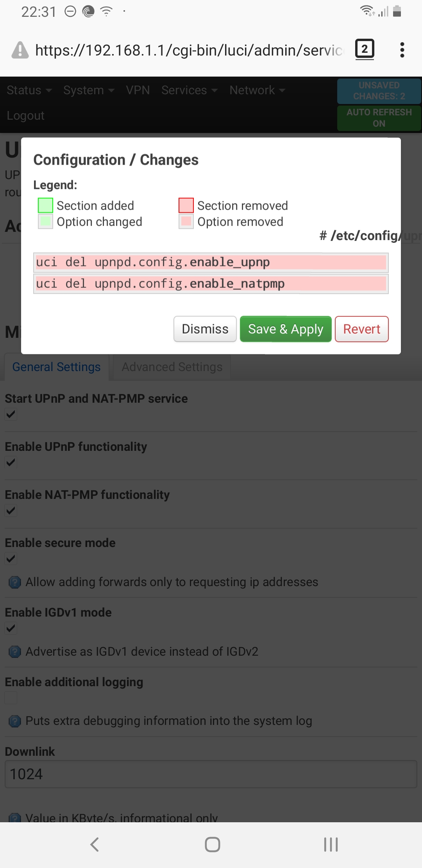Click the help icon beside IGDv1 advertise text
This screenshot has width=422, height=868.
[x=14, y=652]
